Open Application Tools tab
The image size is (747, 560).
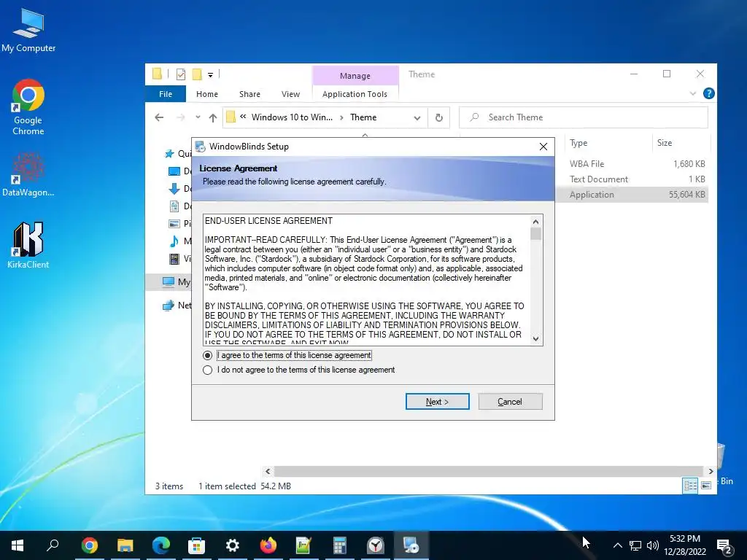click(355, 94)
